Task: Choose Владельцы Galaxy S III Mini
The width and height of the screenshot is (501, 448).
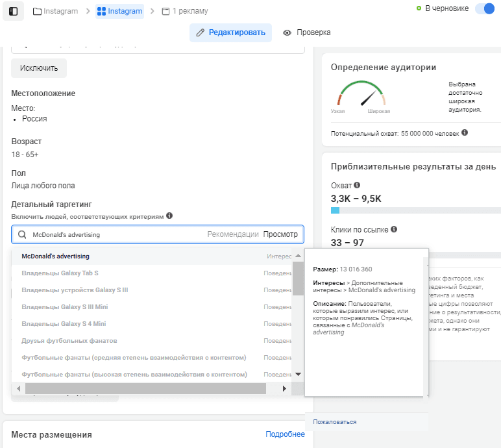Action: click(x=151, y=307)
